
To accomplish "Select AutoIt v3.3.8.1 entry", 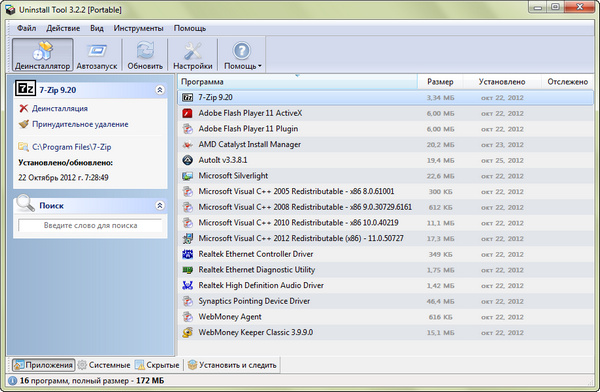I will tap(386, 160).
